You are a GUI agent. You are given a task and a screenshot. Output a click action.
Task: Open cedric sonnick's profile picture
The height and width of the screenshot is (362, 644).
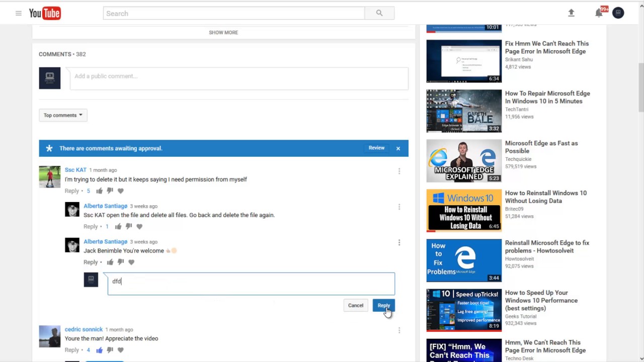[49, 336]
